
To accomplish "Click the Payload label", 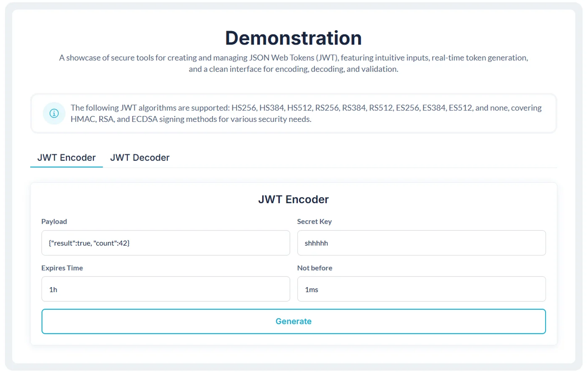I will tap(54, 222).
